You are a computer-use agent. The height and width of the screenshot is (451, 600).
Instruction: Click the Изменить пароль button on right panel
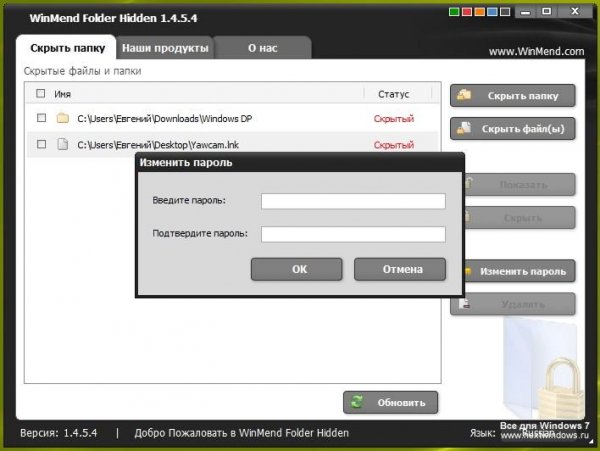(x=520, y=271)
